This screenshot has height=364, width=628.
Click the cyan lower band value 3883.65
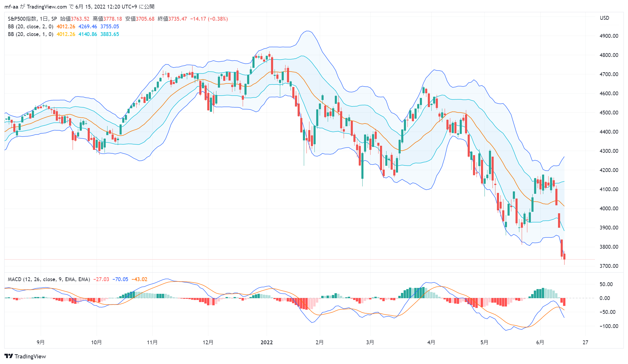pos(110,34)
